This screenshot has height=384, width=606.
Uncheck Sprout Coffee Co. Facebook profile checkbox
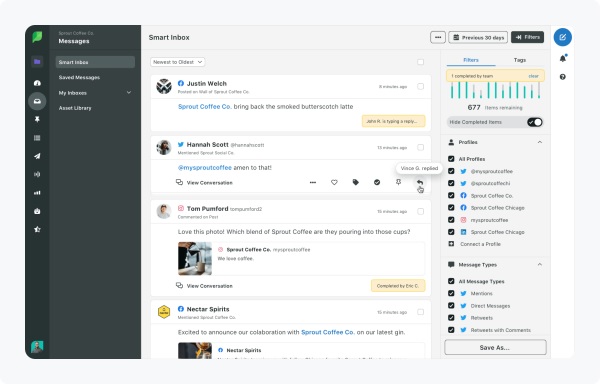click(451, 195)
